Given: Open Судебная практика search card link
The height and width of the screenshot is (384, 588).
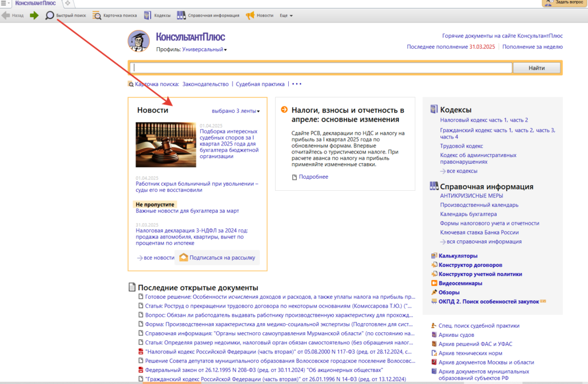Looking at the screenshot, I should tap(260, 84).
